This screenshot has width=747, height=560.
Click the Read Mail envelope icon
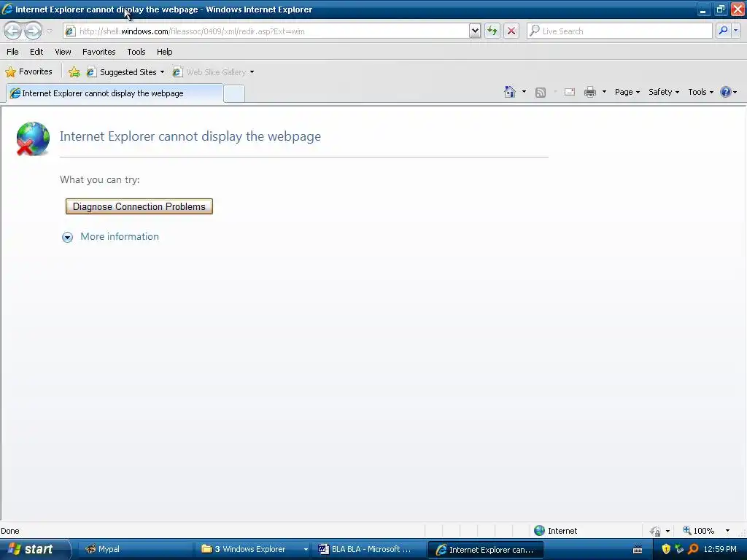[x=570, y=92]
